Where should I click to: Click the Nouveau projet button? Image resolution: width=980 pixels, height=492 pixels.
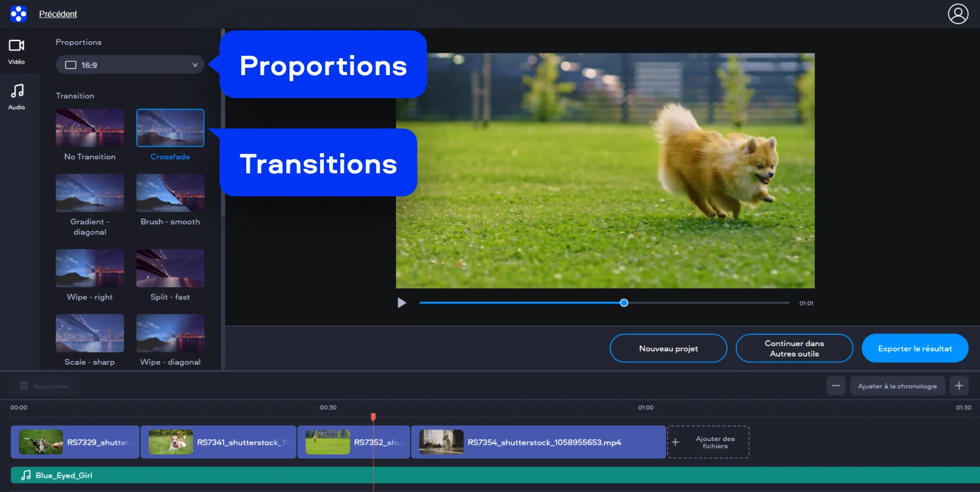point(668,348)
